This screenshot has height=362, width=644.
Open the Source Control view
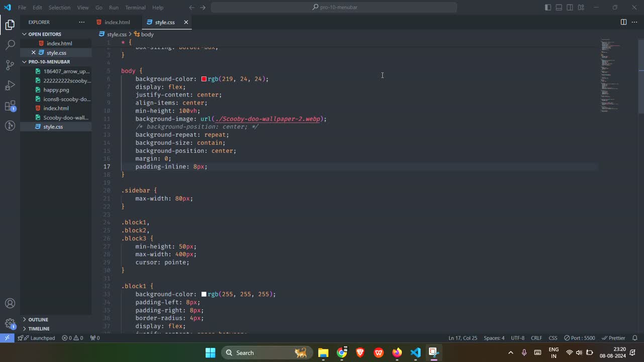[x=10, y=65]
